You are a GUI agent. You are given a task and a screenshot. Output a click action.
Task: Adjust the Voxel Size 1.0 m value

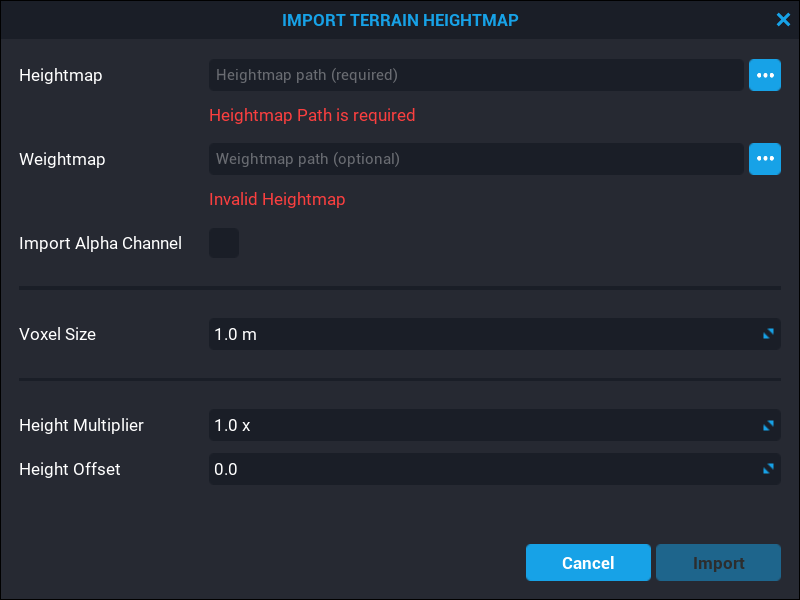point(495,334)
